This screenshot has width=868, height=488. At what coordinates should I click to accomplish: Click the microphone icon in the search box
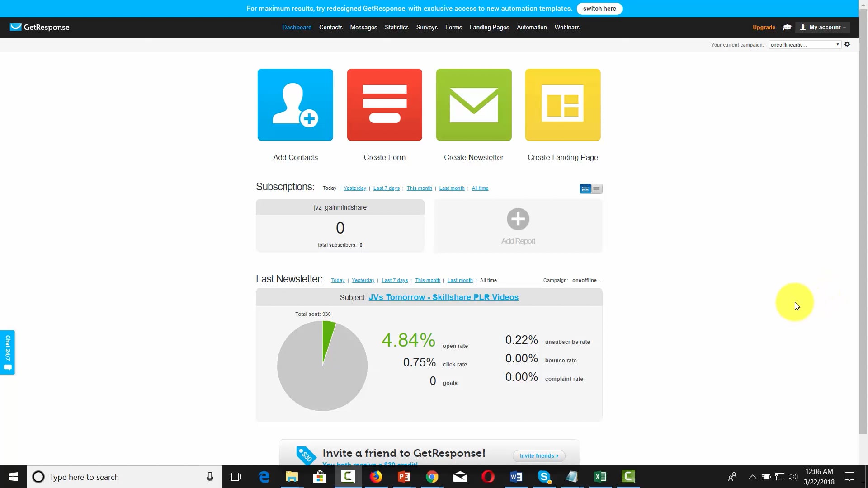pyautogui.click(x=210, y=477)
